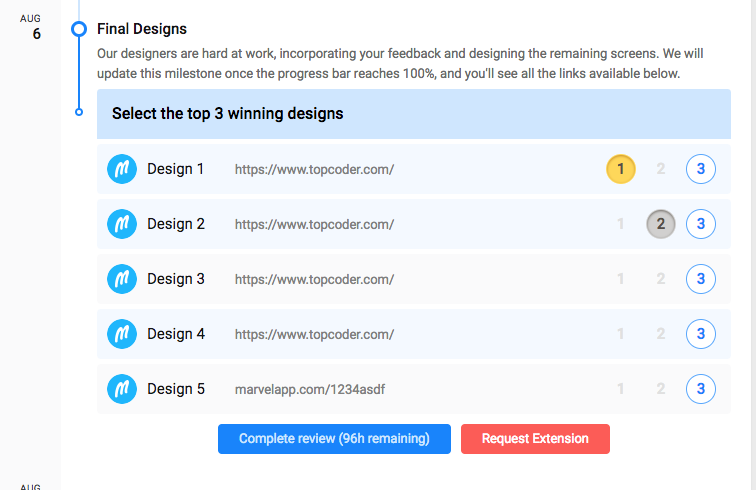
Task: Select rank 2 for Design 1
Action: [x=661, y=169]
